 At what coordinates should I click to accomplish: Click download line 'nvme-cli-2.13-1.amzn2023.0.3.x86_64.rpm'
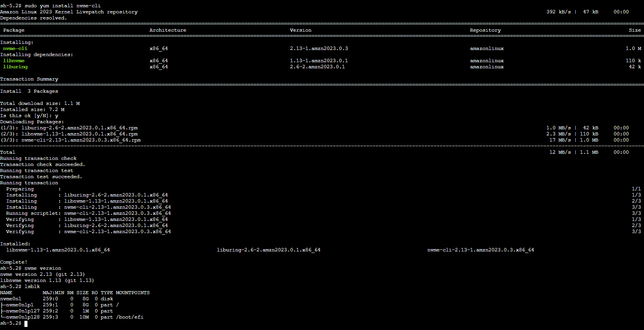[x=81, y=140]
